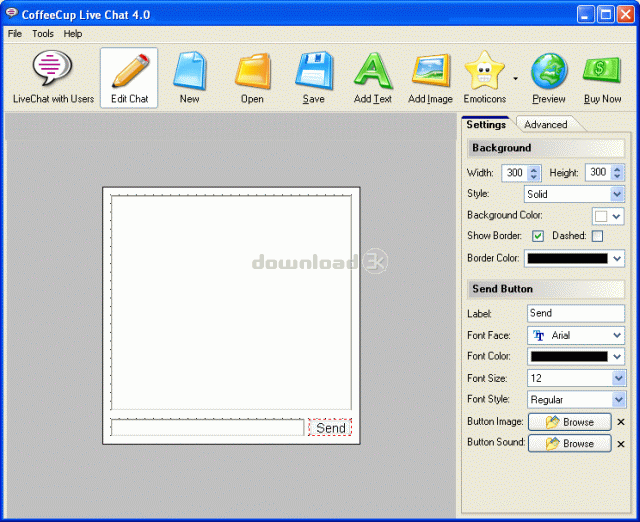Click the Buy Now money icon

pyautogui.click(x=602, y=78)
